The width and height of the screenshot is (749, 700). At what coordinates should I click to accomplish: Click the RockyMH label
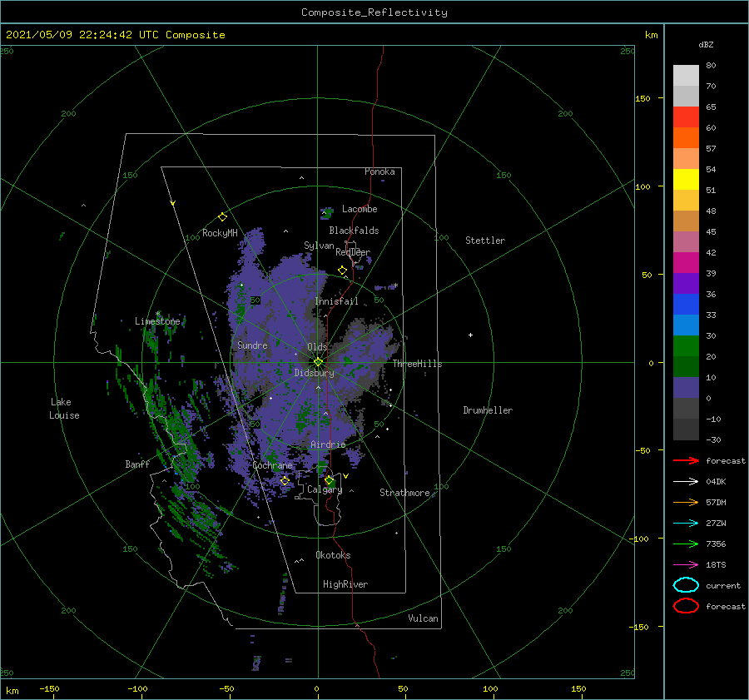pyautogui.click(x=220, y=233)
